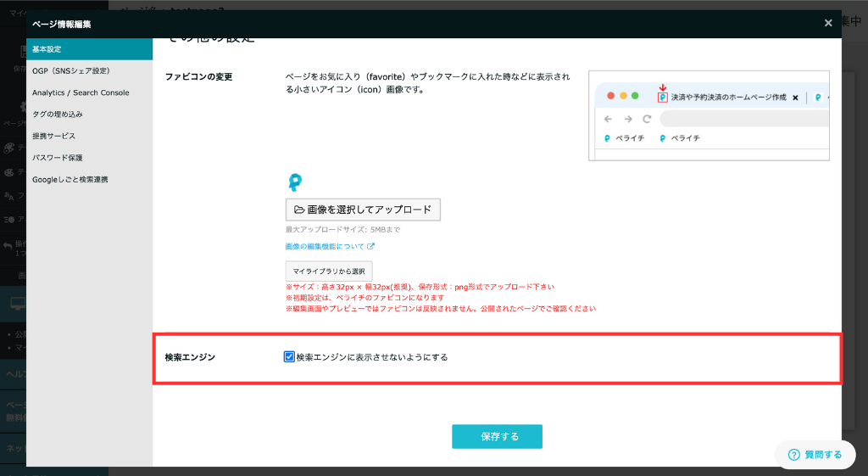The height and width of the screenshot is (476, 868).
Task: Click the 検索エンジン label
Action: [x=190, y=357]
